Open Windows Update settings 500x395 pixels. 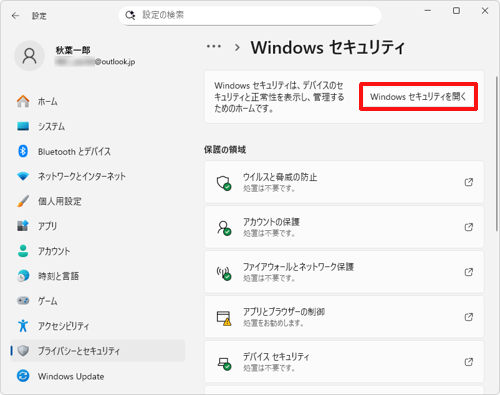coord(98,376)
